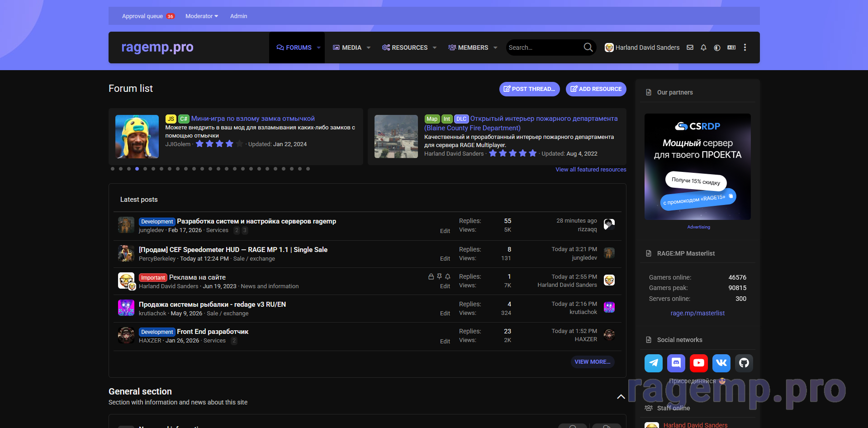Click the Post Thread button

click(529, 89)
